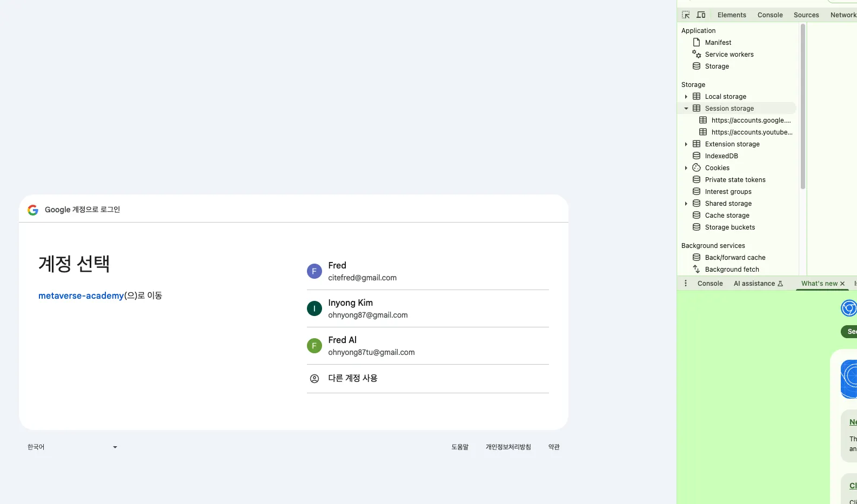Screen dimensions: 857x504
Task: Click the Cache storage database icon
Action: click(x=697, y=215)
